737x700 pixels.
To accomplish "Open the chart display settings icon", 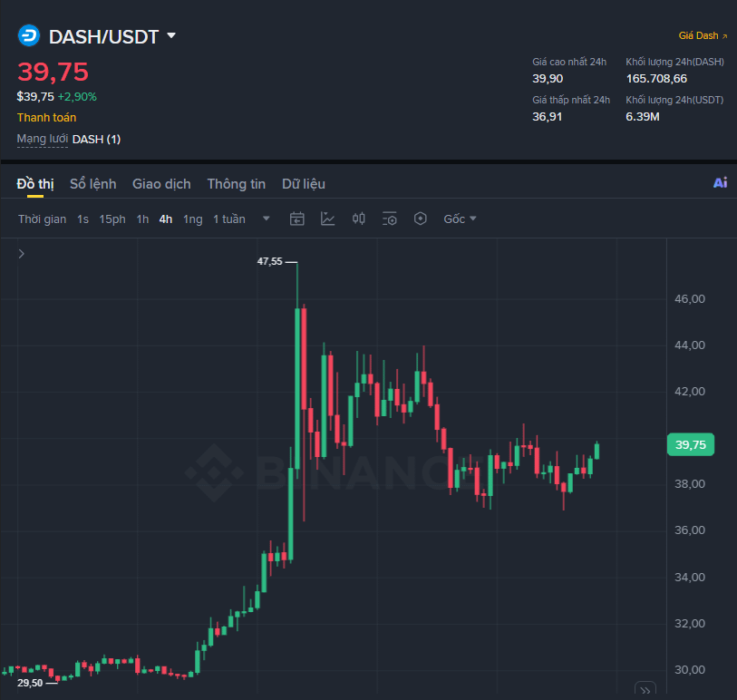I will (x=390, y=219).
